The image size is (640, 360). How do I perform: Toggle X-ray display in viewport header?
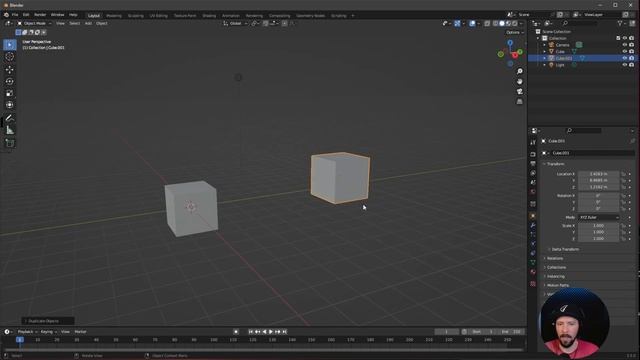click(x=487, y=24)
